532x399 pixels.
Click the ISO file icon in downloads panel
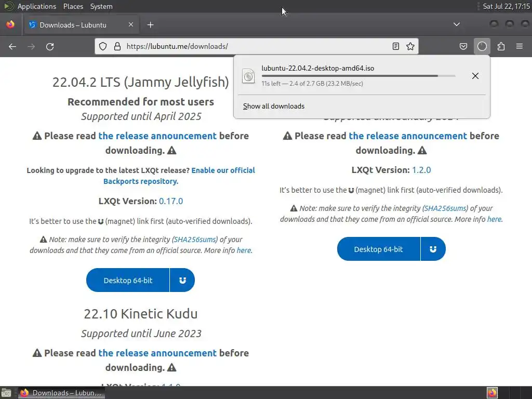[248, 76]
